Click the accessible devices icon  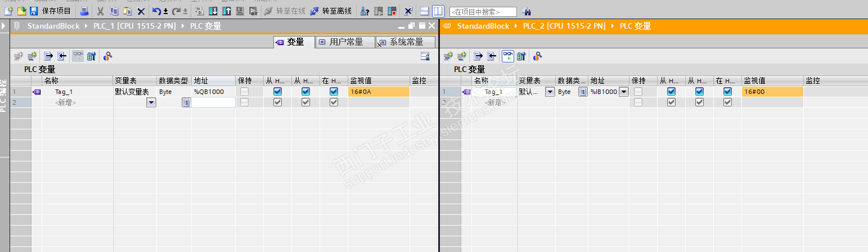(x=365, y=11)
